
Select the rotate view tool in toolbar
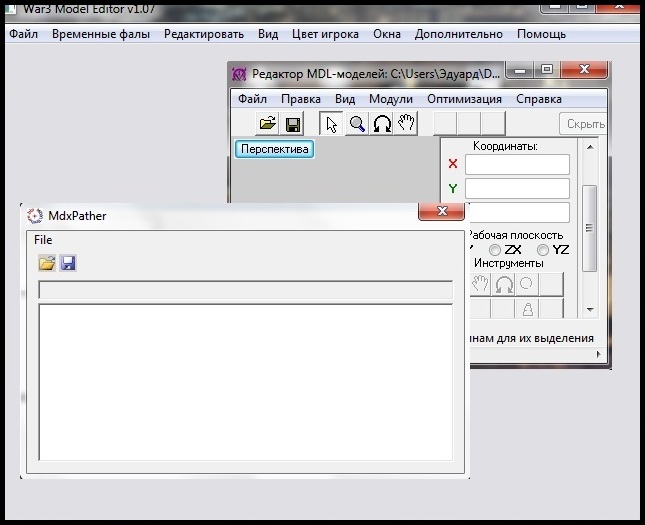(382, 123)
